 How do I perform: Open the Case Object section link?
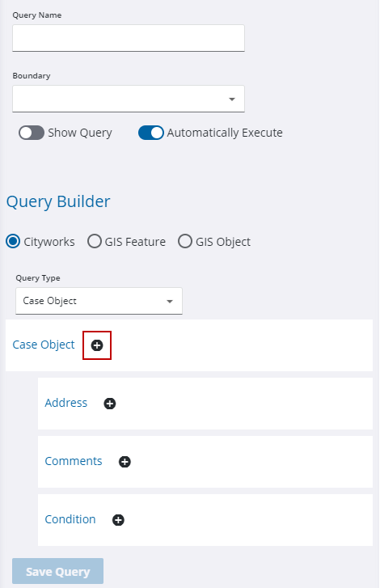pyautogui.click(x=44, y=345)
